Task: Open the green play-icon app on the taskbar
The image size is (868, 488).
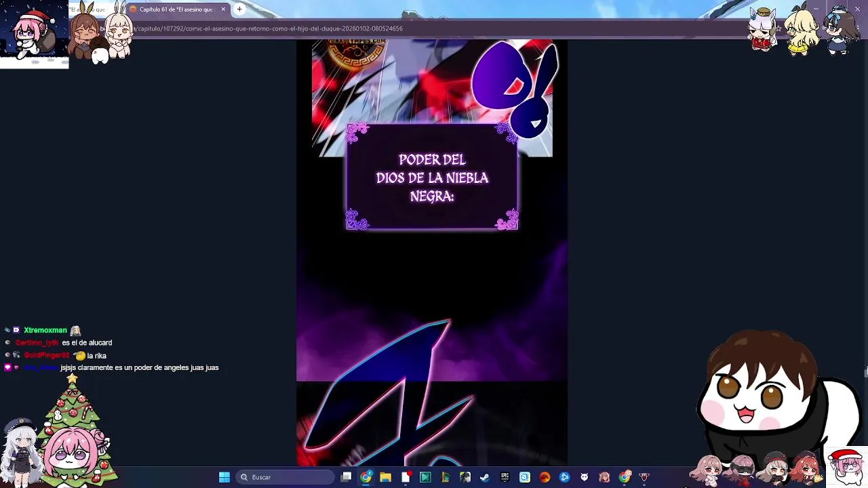Action: [425, 477]
